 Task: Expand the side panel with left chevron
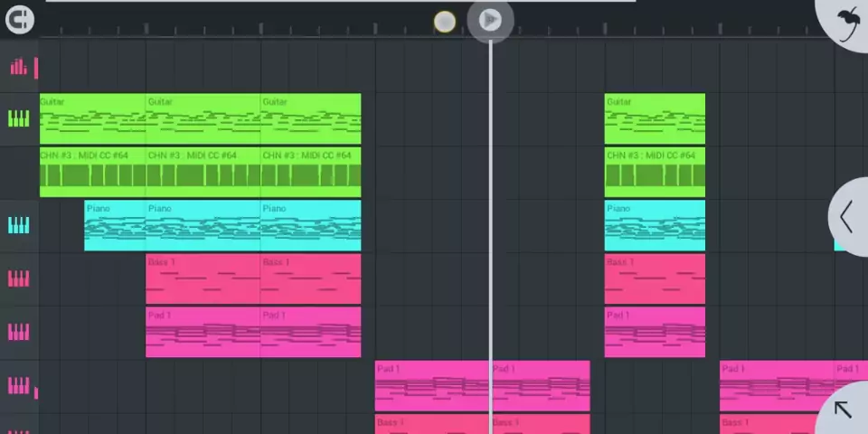[847, 216]
